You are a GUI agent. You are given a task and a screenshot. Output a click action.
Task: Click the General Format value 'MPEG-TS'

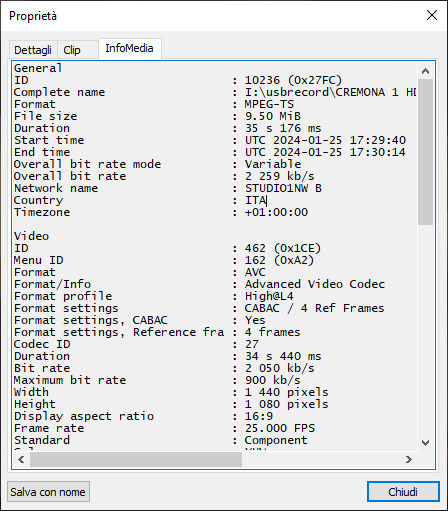(269, 104)
